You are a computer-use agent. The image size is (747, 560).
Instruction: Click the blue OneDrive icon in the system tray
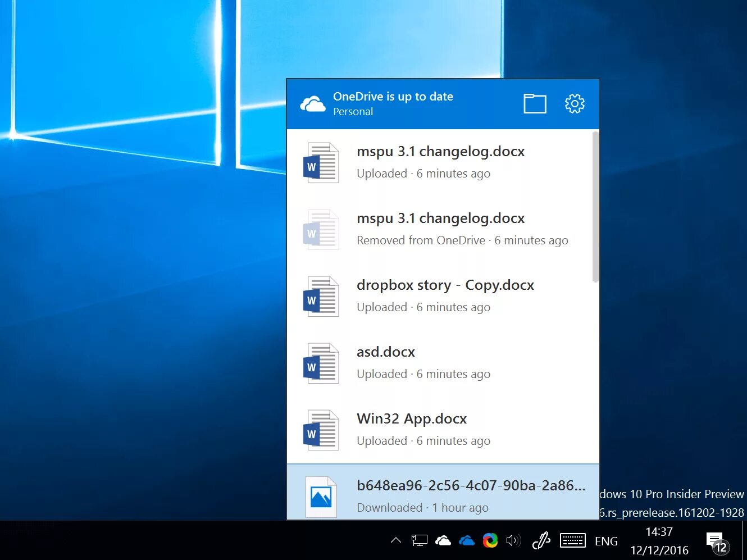467,540
